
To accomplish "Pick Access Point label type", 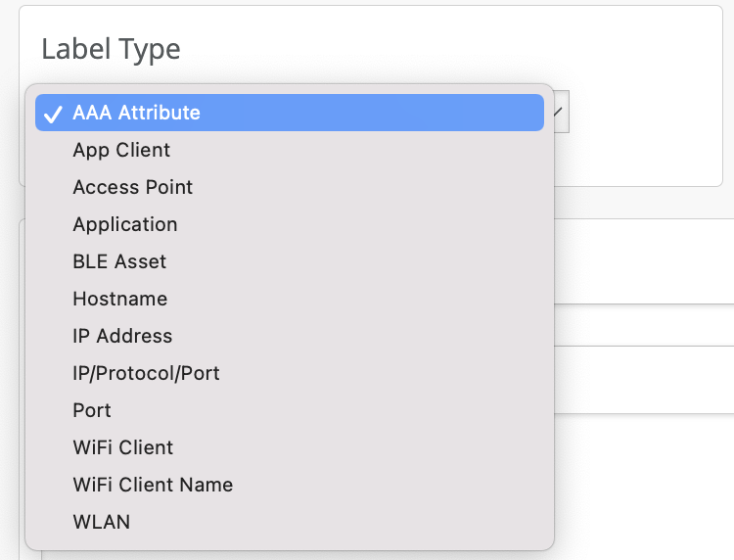I will click(x=132, y=187).
